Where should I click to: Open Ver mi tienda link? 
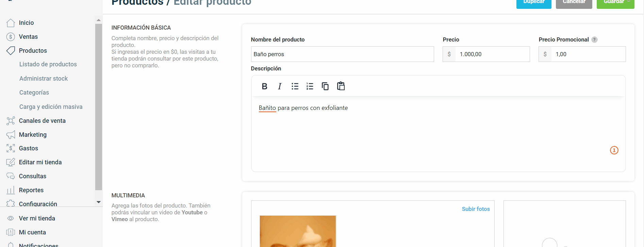tap(37, 218)
